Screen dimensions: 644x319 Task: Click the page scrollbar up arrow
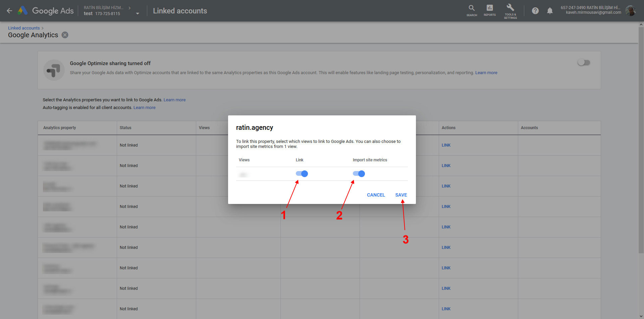(641, 24)
